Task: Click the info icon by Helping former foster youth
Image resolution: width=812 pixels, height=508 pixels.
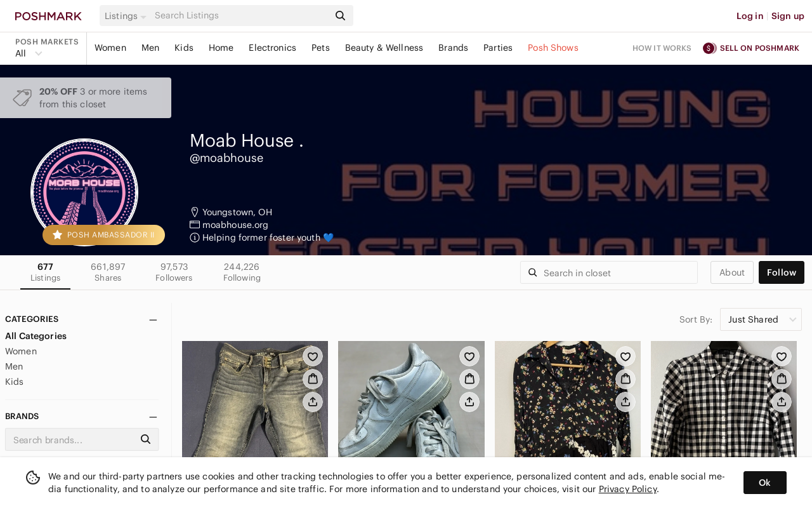Action: point(195,237)
